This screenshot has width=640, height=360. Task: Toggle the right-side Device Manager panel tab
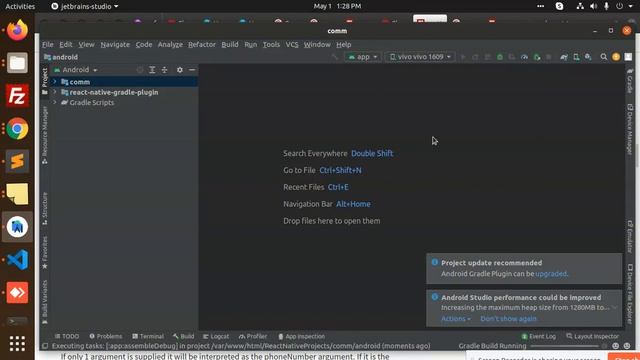coord(630,129)
